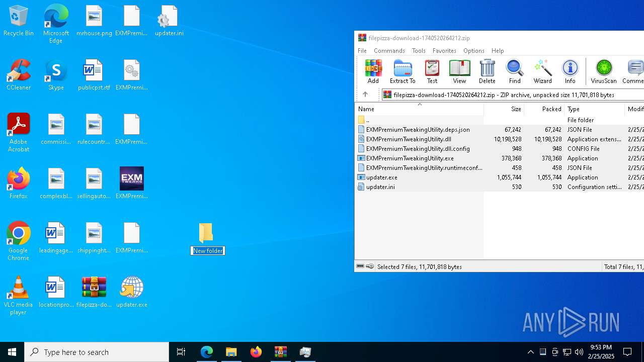Select the publicpst.rtf desktop document
Screen dimensions: 644x362
pyautogui.click(x=94, y=75)
